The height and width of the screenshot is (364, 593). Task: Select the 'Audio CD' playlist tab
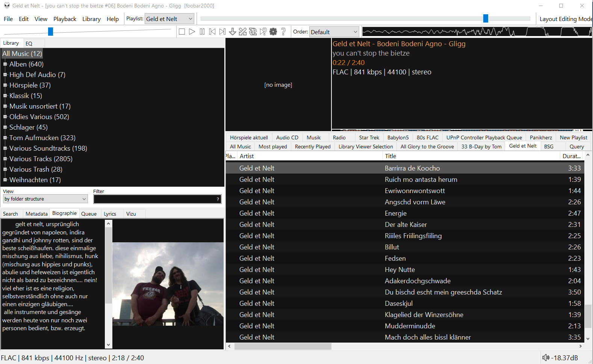click(x=287, y=137)
